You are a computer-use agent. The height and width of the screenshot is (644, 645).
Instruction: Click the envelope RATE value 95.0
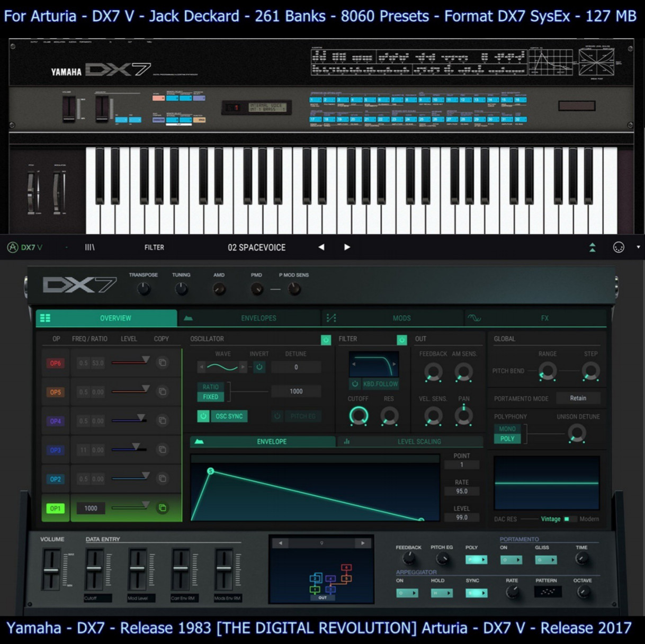(x=462, y=491)
